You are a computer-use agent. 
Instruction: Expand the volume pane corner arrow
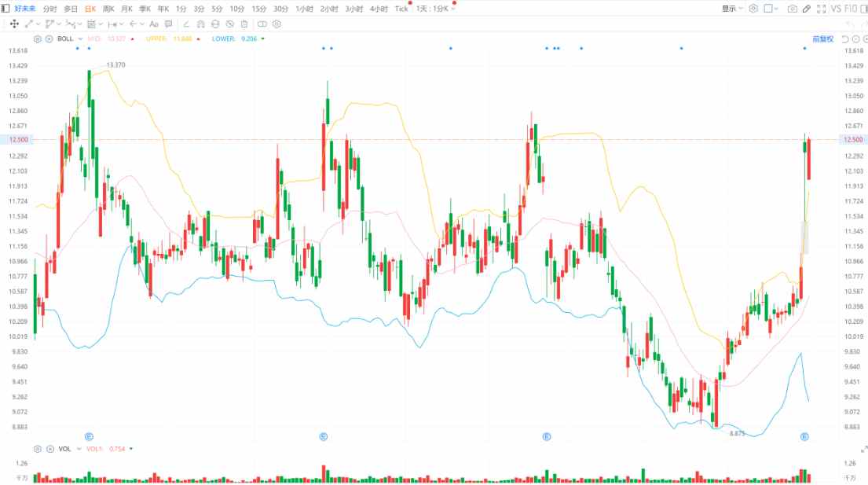(863, 449)
